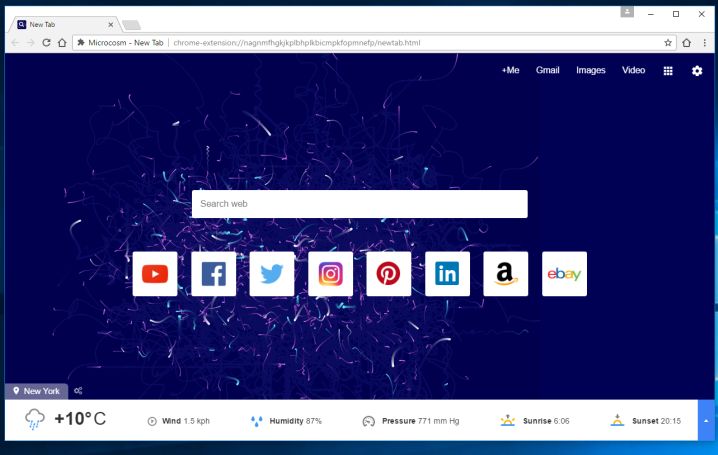Screen dimensions: 718x455
Task: Open the +Me link
Action: (x=510, y=70)
